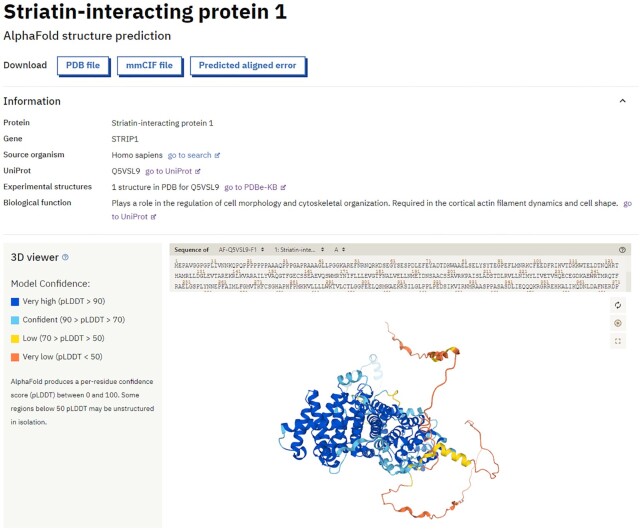Image resolution: width=642 pixels, height=531 pixels.
Task: Download the mmCIF file
Action: [x=149, y=66]
